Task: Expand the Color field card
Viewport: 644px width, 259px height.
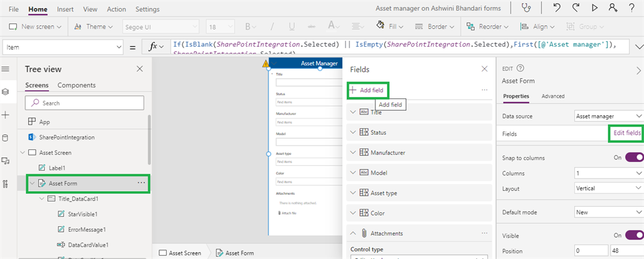Action: [353, 213]
